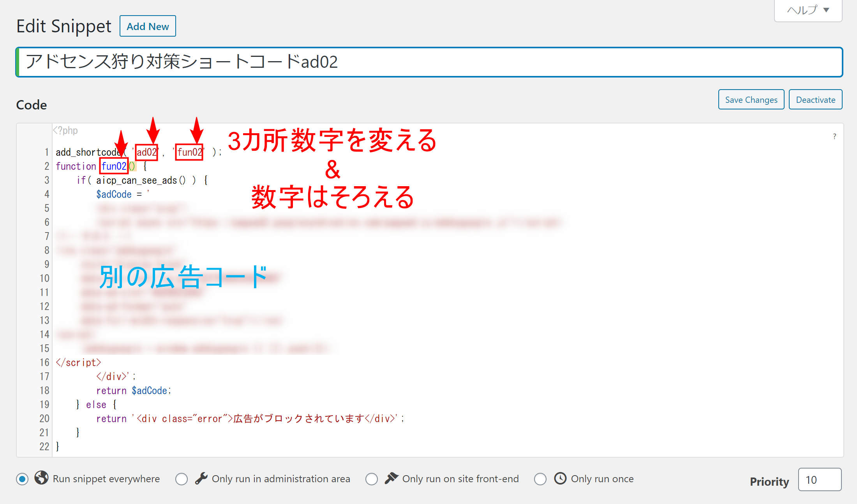Select Run snippet everywhere radio button
The width and height of the screenshot is (857, 504).
click(x=23, y=479)
